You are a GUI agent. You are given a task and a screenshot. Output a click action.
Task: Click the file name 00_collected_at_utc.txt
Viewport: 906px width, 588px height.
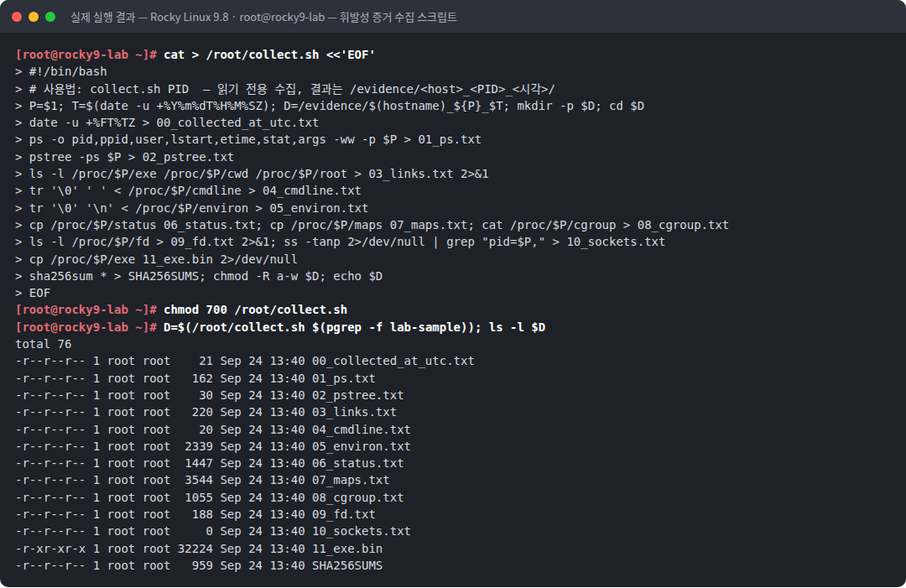[x=393, y=361]
